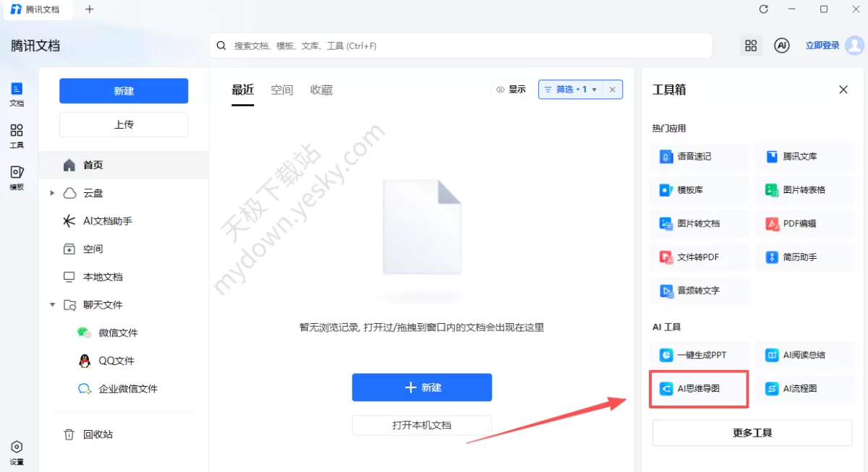Open 设置 at the sidebar bottom
Viewport: 868px width, 472px height.
pos(17,453)
